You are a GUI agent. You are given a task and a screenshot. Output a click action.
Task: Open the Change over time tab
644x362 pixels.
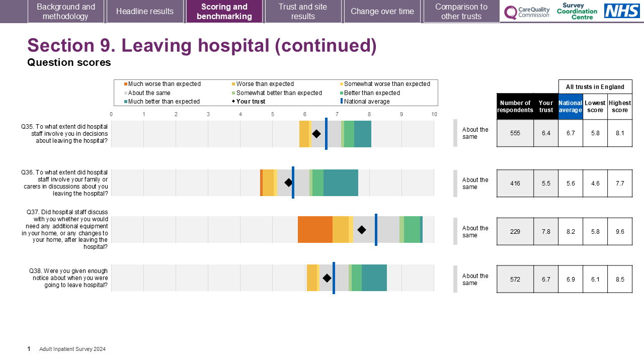[x=382, y=12]
